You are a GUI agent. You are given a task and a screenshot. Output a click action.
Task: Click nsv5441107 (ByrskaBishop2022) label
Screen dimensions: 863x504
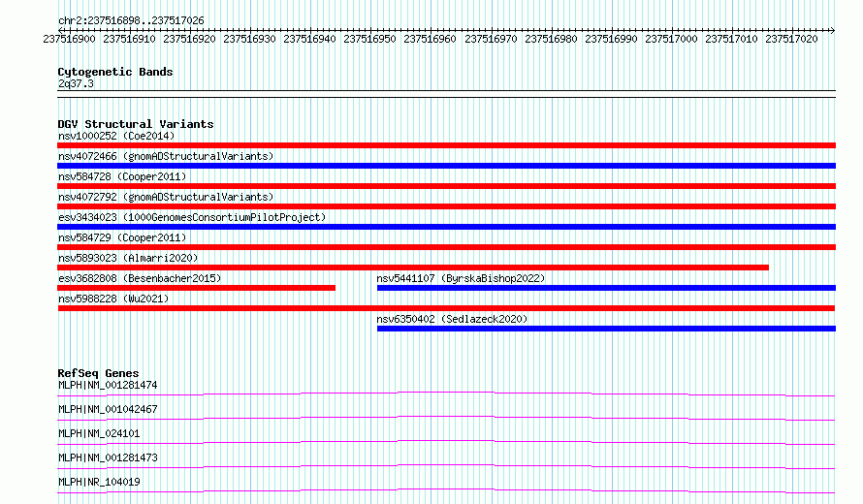coord(461,278)
